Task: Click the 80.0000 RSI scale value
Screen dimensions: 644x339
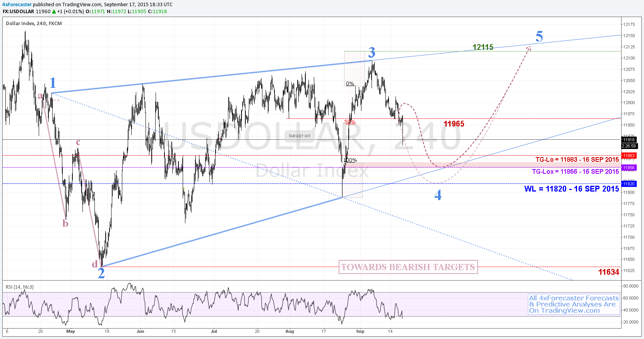Action: (x=631, y=286)
